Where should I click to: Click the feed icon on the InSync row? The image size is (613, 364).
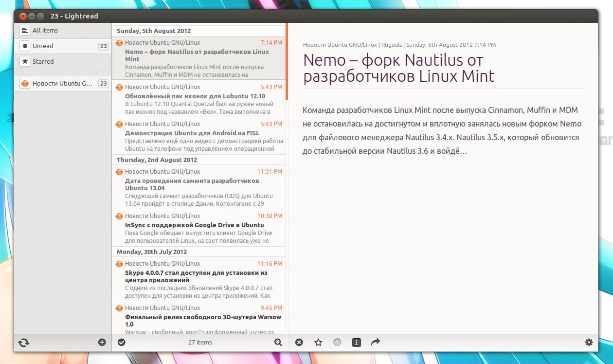point(119,216)
